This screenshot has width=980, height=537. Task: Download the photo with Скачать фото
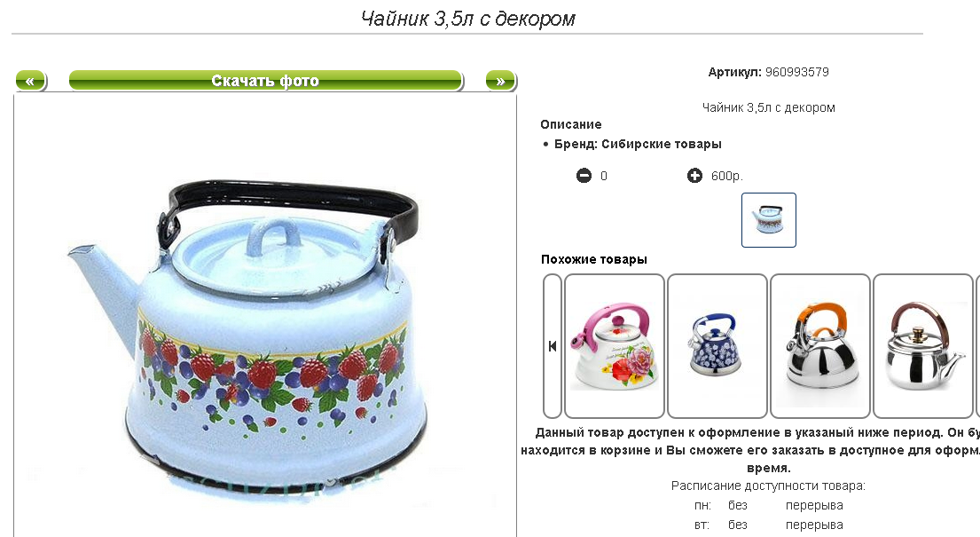click(266, 81)
